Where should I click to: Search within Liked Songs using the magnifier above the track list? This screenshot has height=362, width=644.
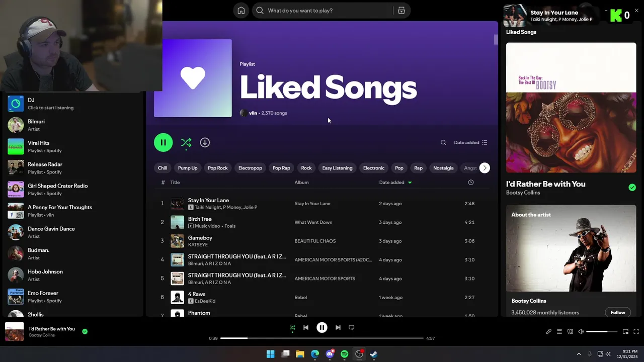[x=443, y=142]
